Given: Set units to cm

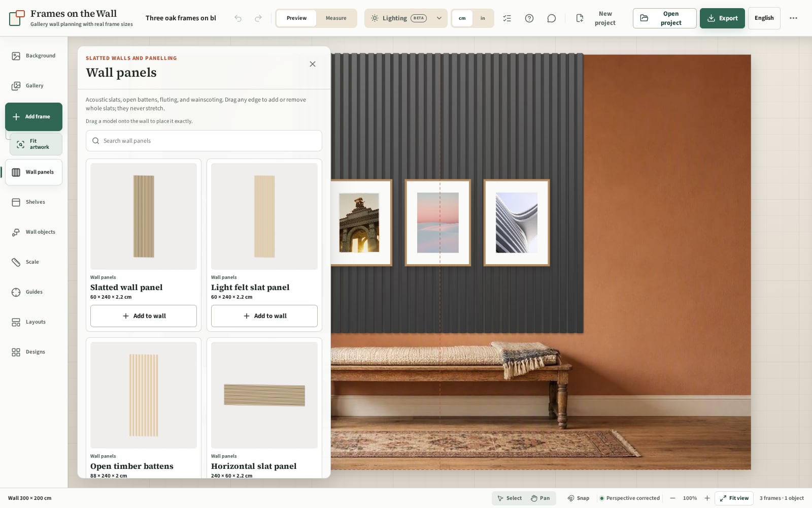Looking at the screenshot, I should point(462,18).
